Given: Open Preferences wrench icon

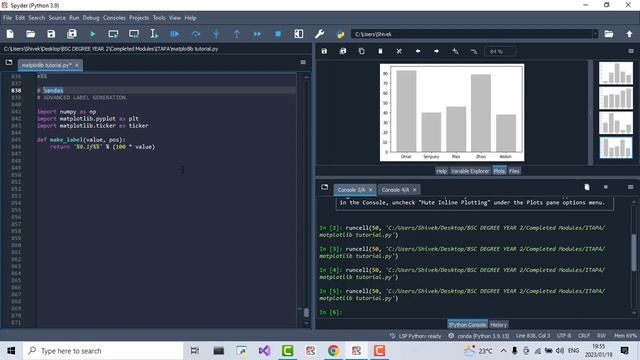Looking at the screenshot, I should coord(320,34).
